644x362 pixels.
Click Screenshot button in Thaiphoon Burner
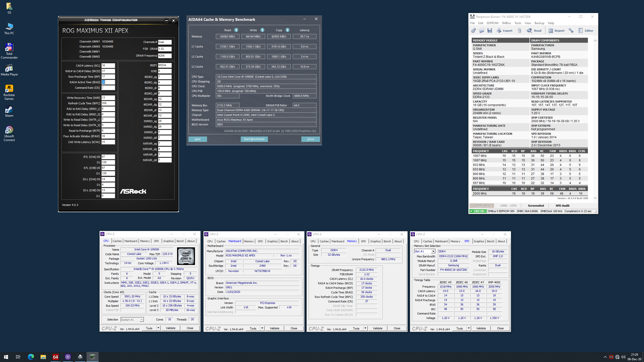536,206
